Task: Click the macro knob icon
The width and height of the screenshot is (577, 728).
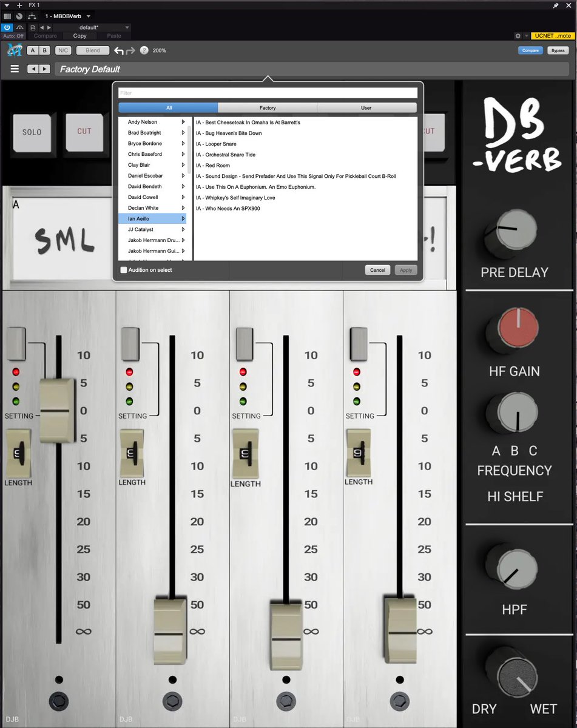Action: [x=19, y=16]
